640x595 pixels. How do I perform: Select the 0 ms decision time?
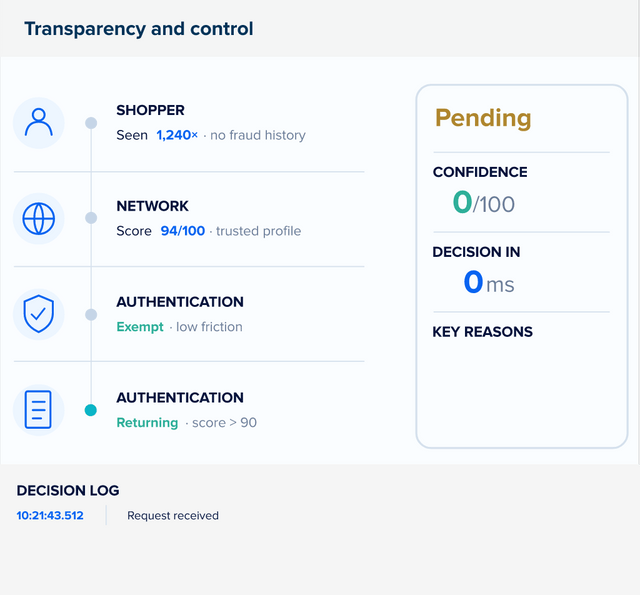coord(489,282)
